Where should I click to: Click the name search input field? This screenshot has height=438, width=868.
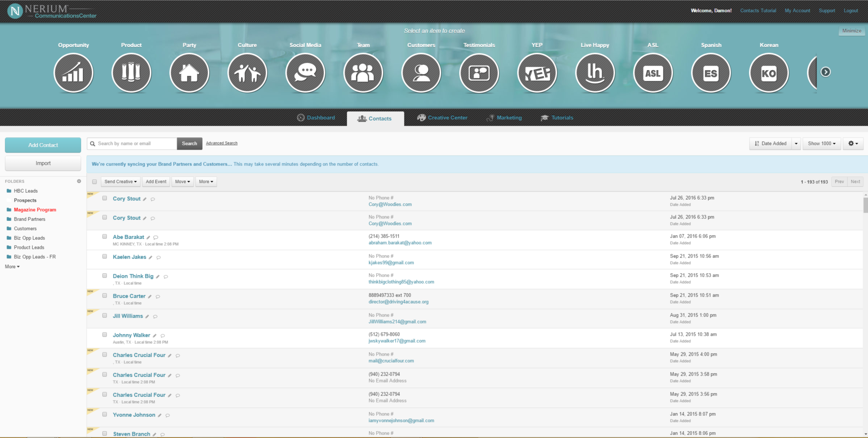coord(132,143)
